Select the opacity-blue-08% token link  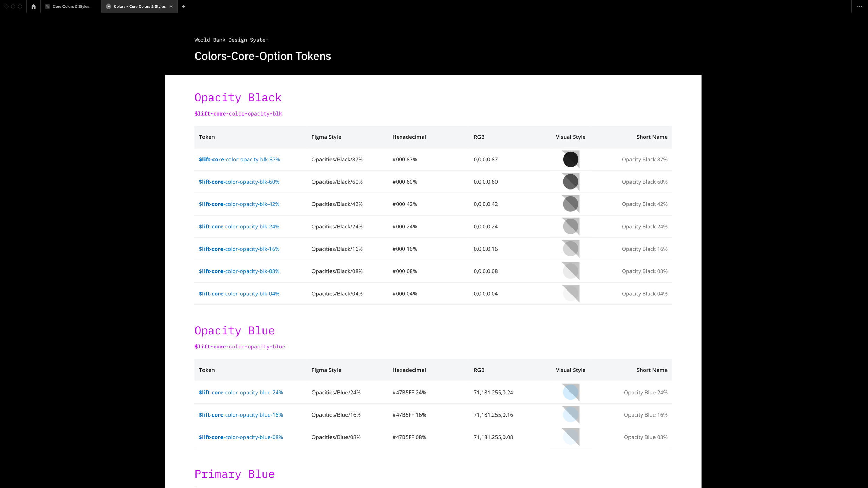[241, 437]
